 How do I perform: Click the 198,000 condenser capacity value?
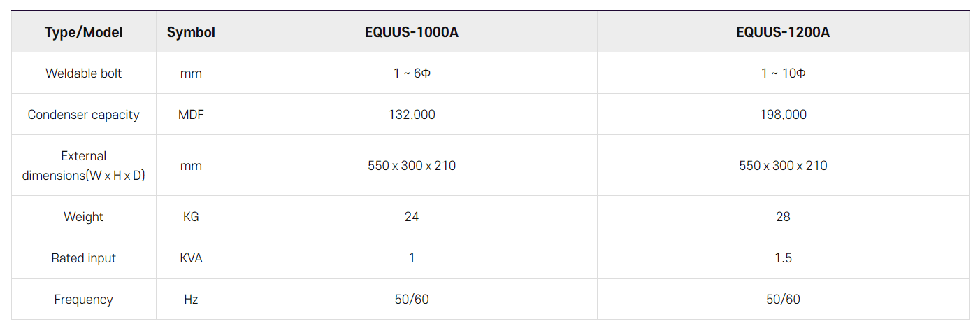[x=783, y=115]
